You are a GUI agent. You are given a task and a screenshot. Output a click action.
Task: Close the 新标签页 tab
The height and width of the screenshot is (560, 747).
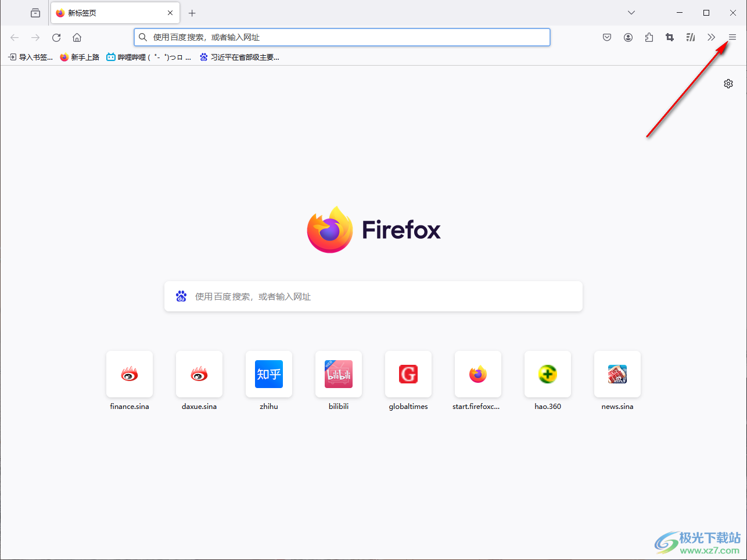[170, 13]
